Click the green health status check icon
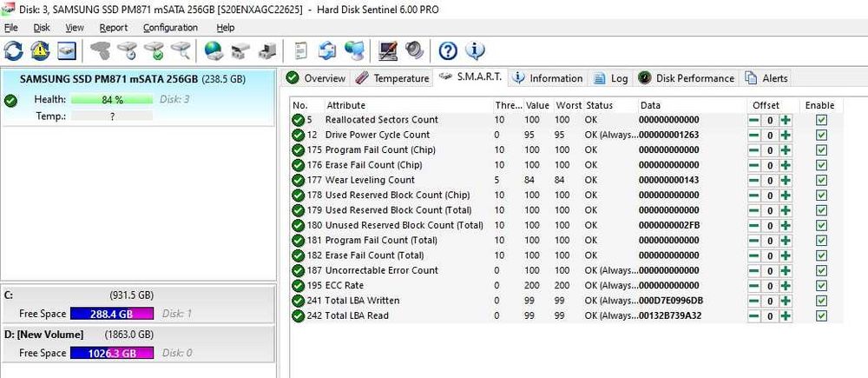The image size is (868, 378). click(x=10, y=100)
